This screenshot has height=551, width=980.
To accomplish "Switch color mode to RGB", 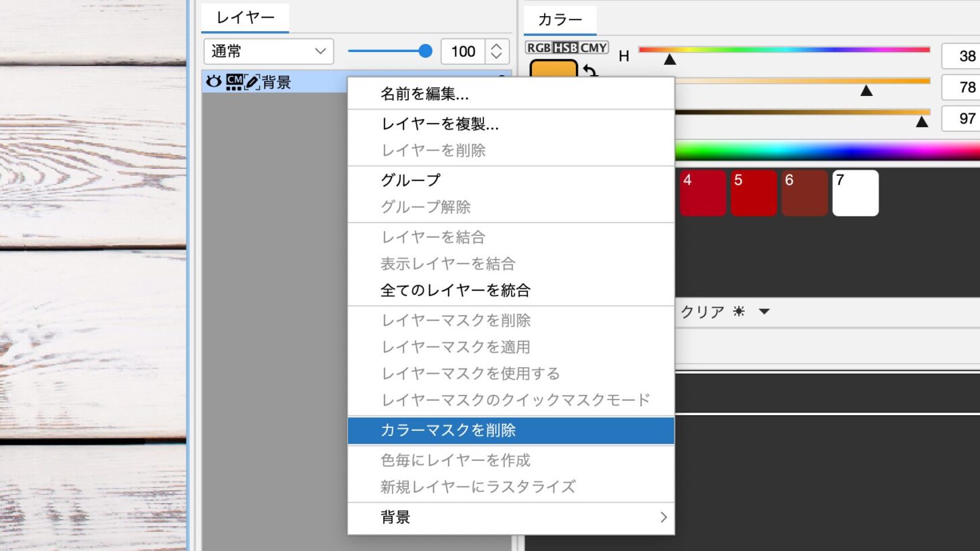I will tap(539, 48).
